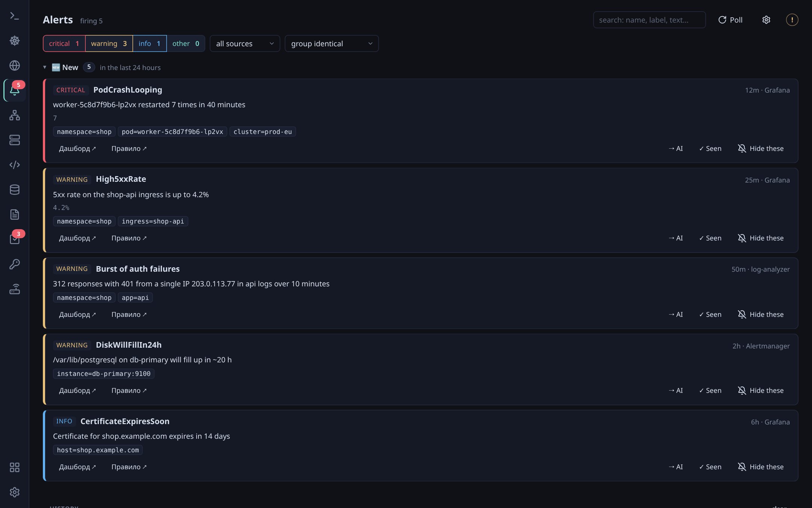The width and height of the screenshot is (812, 508).
Task: Open the alerts bell sidebar icon
Action: [x=14, y=90]
